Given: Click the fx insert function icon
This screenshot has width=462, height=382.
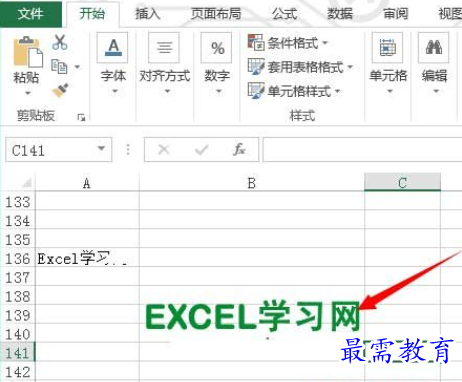Looking at the screenshot, I should pyautogui.click(x=239, y=149).
